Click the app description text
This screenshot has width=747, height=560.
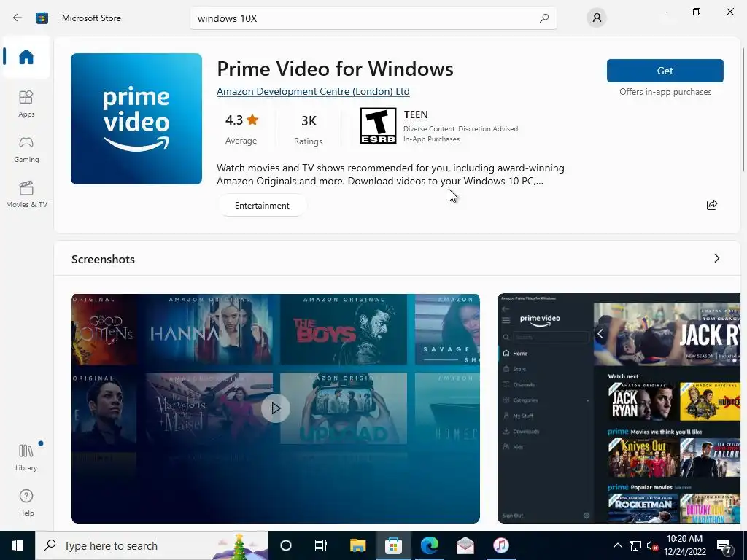390,174
